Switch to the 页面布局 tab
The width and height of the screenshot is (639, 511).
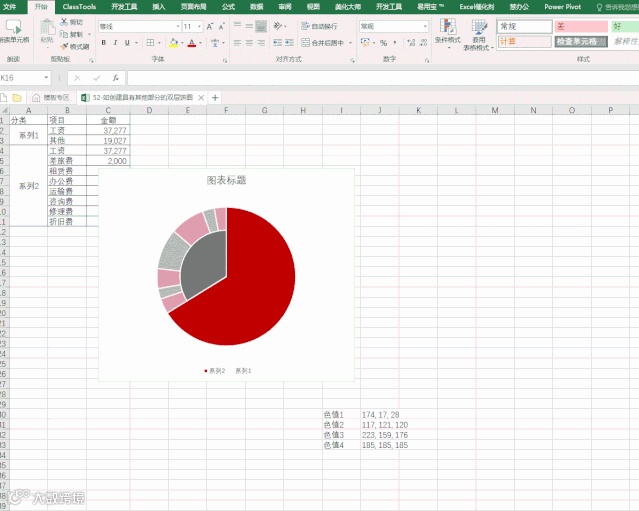pos(194,7)
